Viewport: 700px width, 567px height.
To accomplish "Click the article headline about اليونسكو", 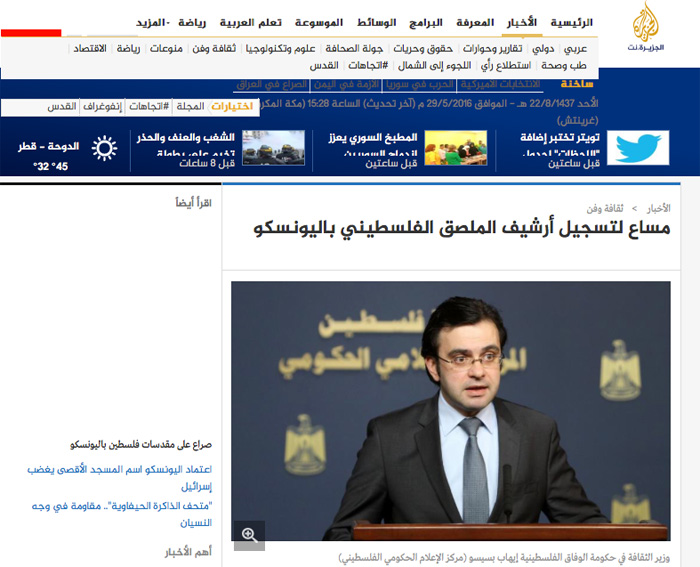I will click(x=462, y=229).
